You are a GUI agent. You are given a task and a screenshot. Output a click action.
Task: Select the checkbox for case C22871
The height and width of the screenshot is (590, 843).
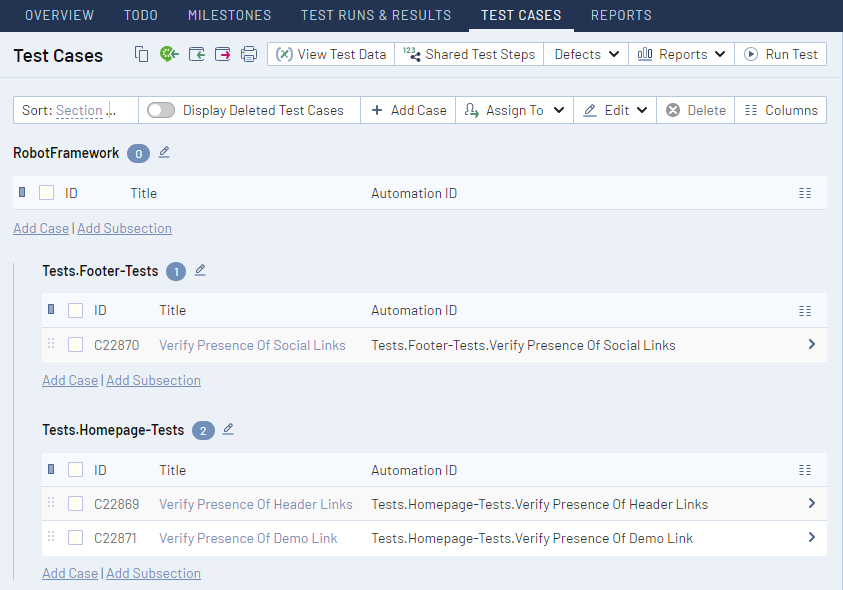(x=76, y=538)
